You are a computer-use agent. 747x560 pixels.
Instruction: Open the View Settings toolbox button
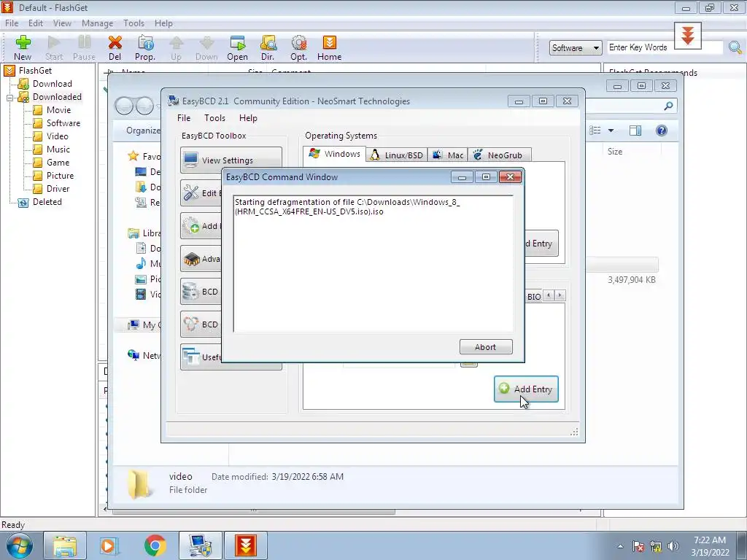point(231,160)
